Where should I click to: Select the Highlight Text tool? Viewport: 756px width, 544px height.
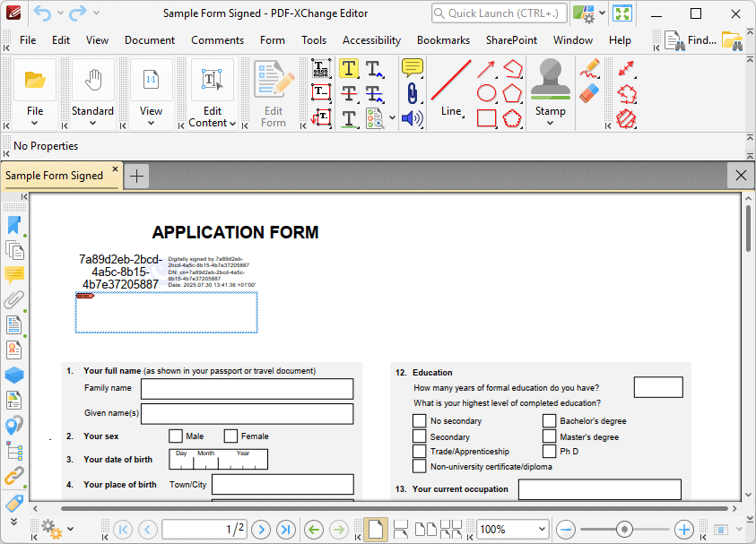click(349, 68)
